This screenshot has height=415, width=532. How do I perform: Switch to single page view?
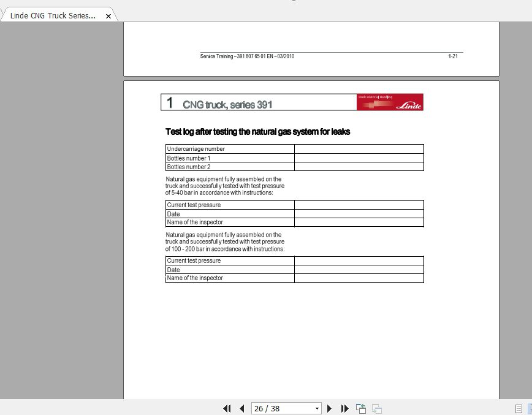pos(519,409)
